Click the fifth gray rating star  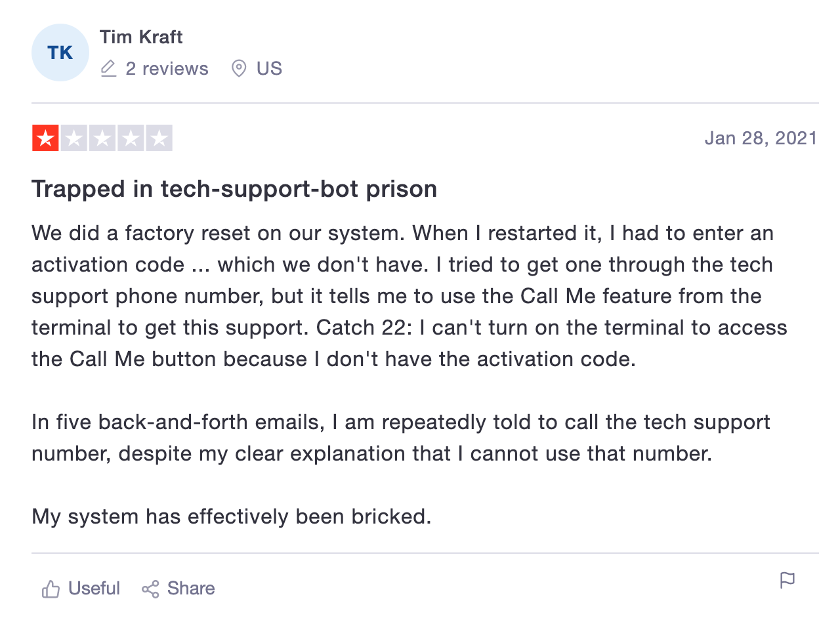tap(159, 138)
